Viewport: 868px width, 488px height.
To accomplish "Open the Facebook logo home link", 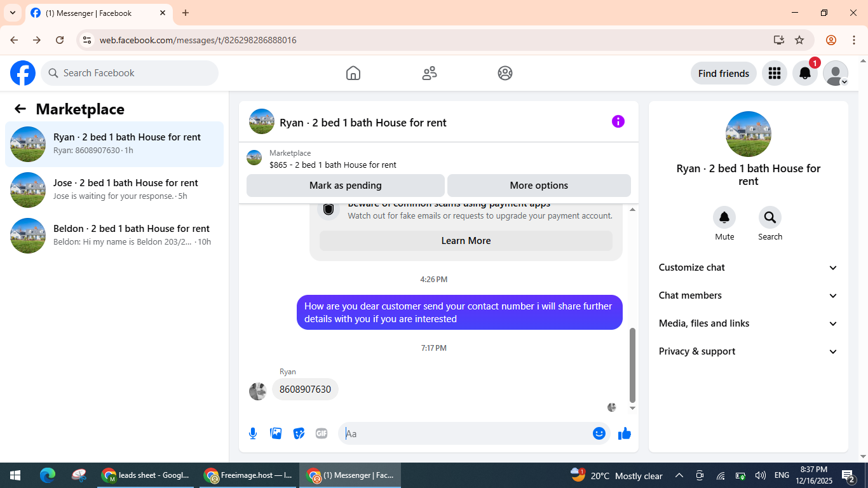I will pyautogui.click(x=23, y=73).
